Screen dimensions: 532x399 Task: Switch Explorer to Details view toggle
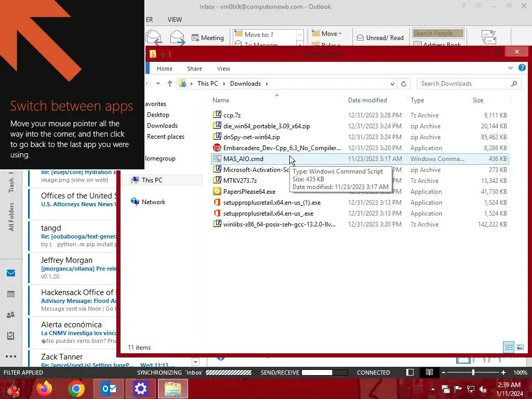click(509, 347)
